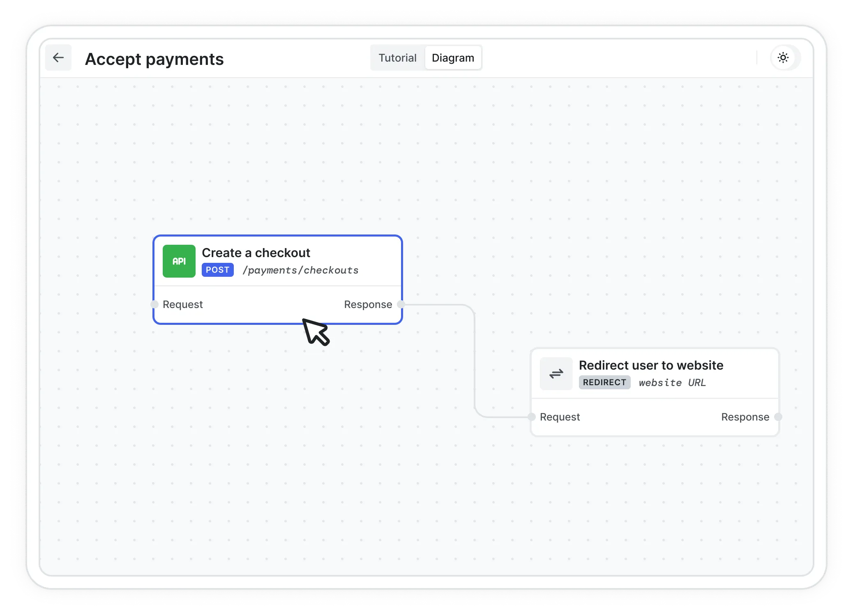The image size is (853, 616).
Task: Click redirect node's Response connector dot
Action: [778, 417]
